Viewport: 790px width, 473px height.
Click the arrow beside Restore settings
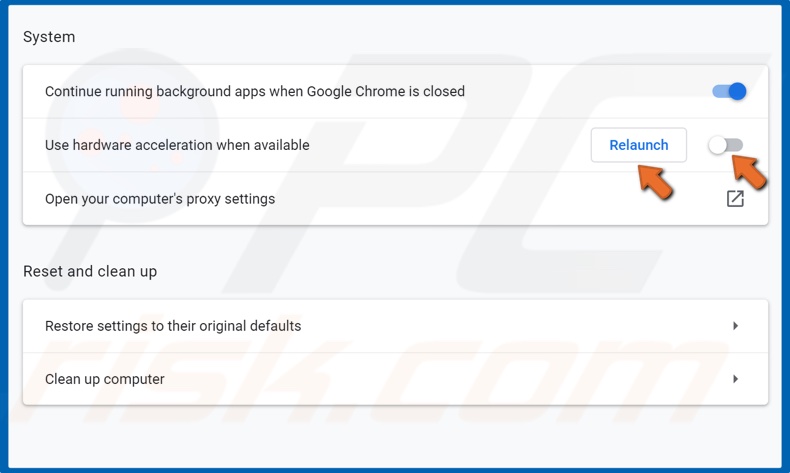736,326
